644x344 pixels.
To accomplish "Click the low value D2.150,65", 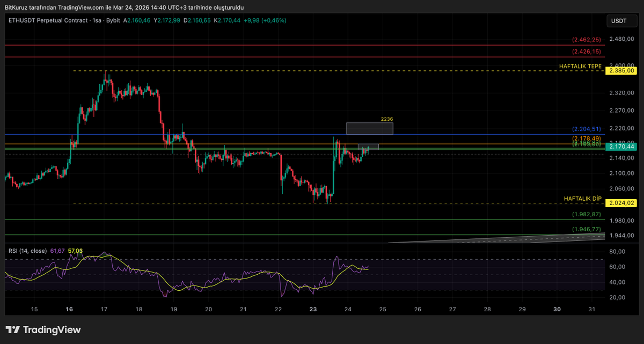I will [x=198, y=20].
